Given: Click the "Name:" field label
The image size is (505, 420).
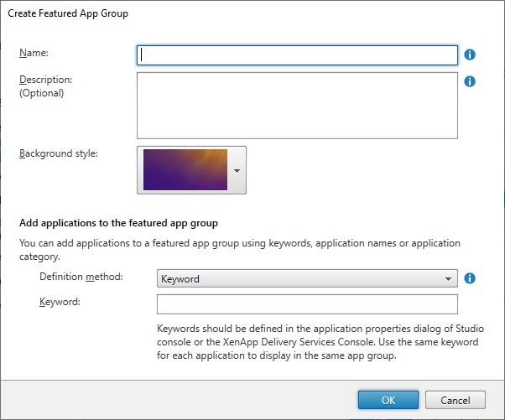Looking at the screenshot, I should point(34,53).
